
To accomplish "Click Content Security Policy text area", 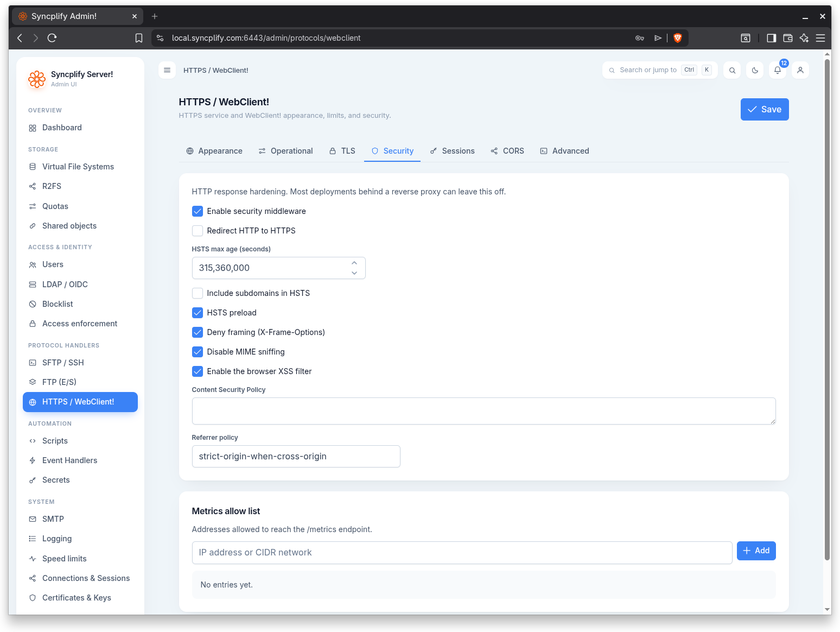I will coord(484,411).
